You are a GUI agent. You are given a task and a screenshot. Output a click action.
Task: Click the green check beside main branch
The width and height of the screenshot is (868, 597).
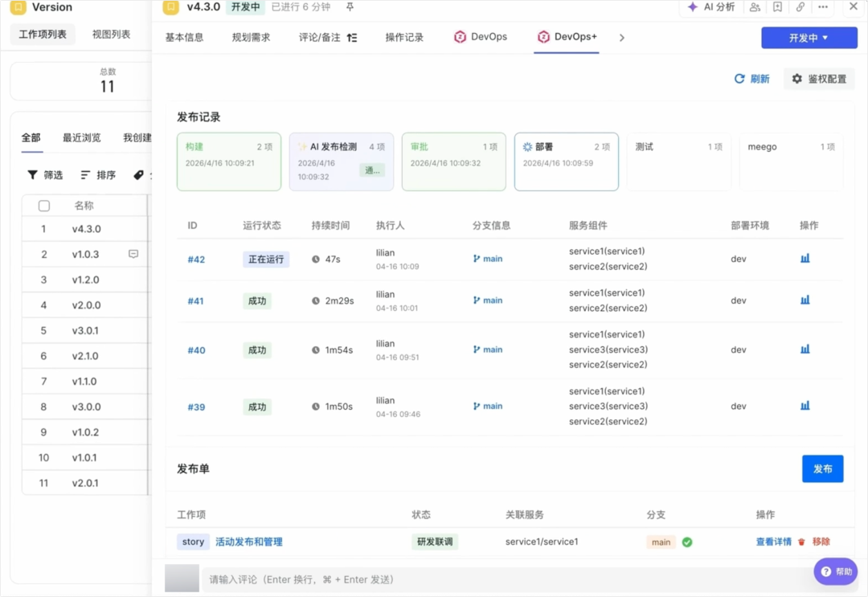click(x=687, y=542)
